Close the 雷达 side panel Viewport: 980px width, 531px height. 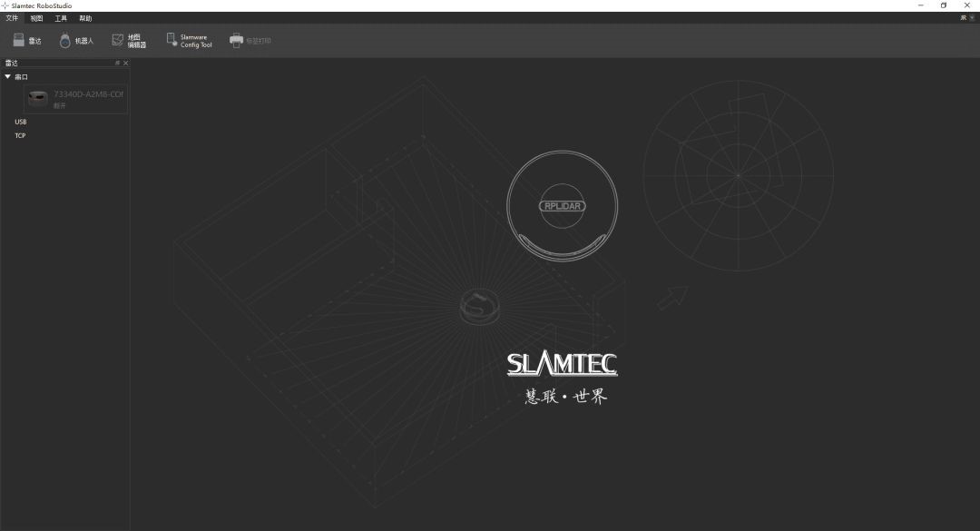tap(125, 64)
